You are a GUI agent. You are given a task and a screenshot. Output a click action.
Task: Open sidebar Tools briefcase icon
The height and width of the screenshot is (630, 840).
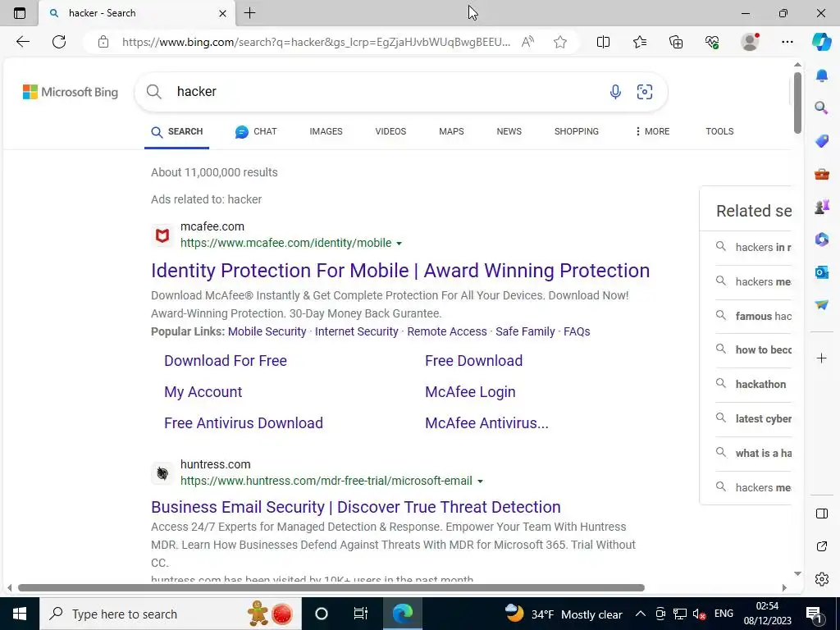(822, 174)
